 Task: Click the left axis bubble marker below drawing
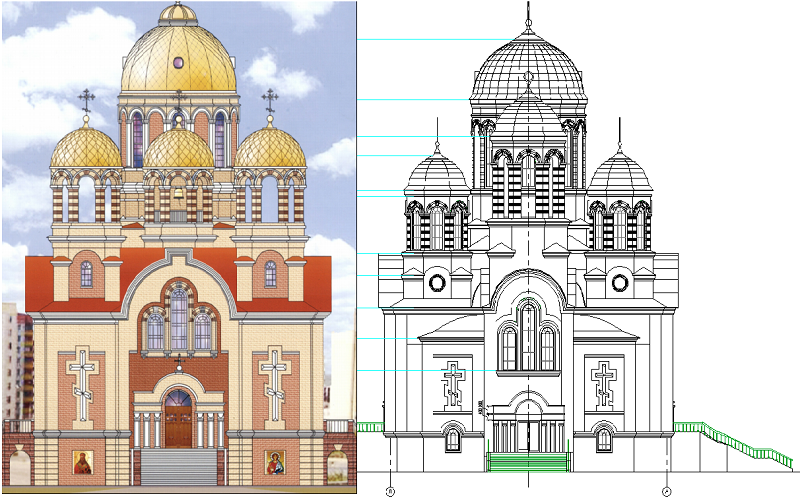coord(391,491)
